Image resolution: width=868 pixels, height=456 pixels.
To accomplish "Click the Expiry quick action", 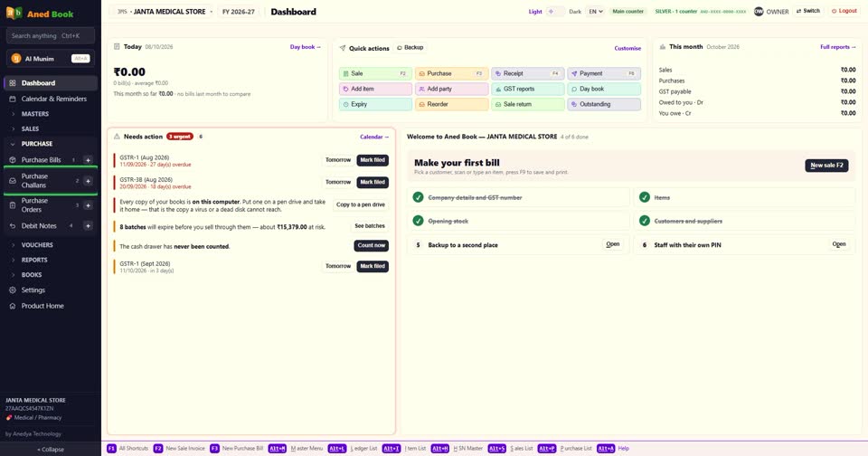I will click(375, 104).
